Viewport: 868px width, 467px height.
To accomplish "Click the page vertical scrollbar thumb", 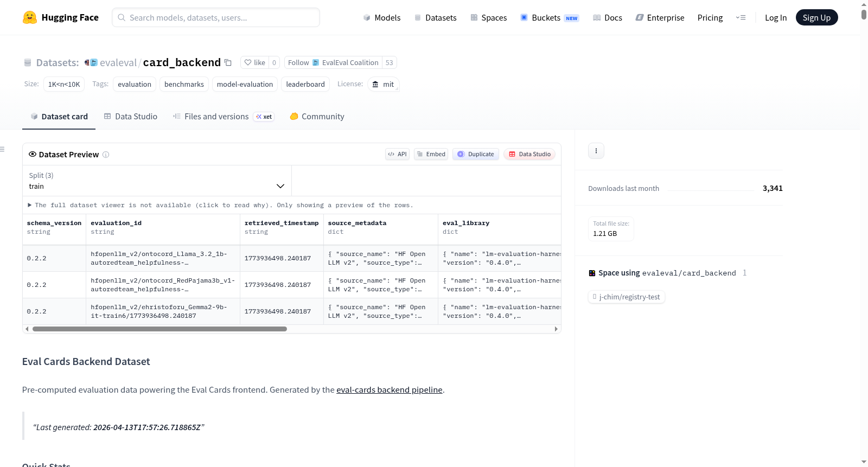I will coord(864,14).
